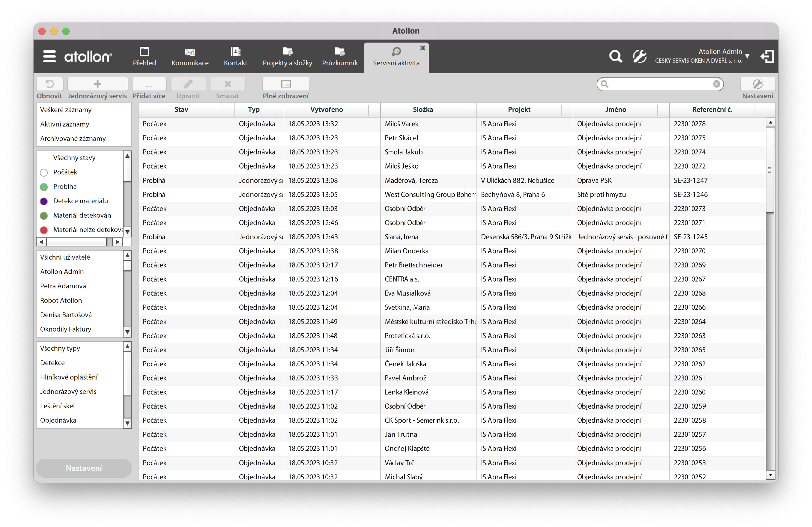Switch to Plné zobrazení view
The height and width of the screenshot is (527, 812).
285,84
